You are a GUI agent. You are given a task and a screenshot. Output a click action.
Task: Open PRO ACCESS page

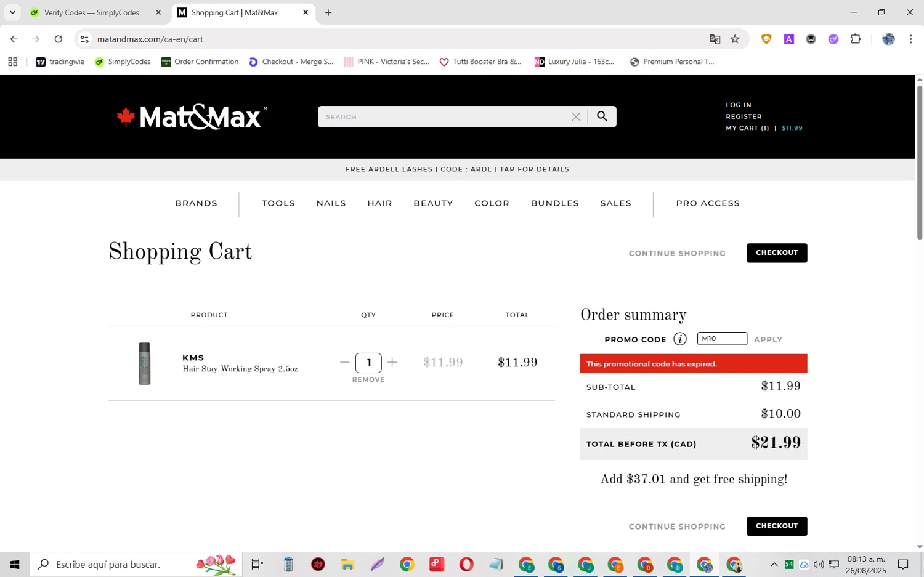(708, 203)
